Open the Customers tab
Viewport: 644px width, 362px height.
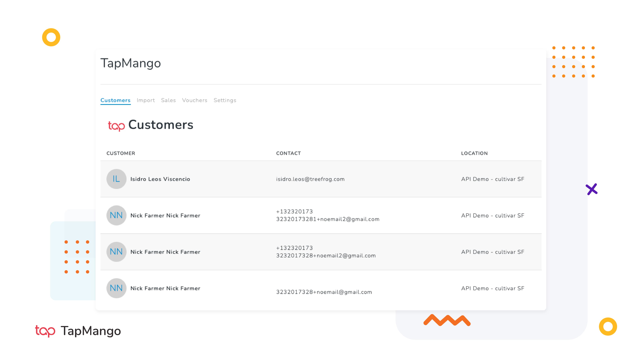115,100
